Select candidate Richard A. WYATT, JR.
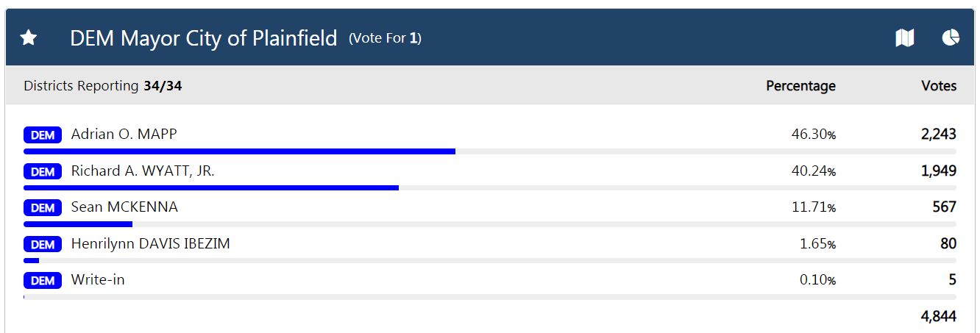 click(x=143, y=171)
